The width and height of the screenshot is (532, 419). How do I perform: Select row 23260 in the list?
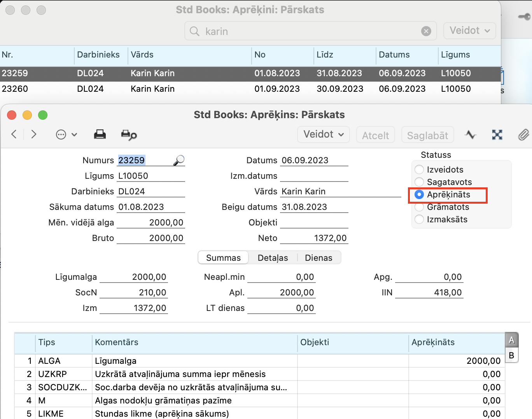click(x=233, y=89)
